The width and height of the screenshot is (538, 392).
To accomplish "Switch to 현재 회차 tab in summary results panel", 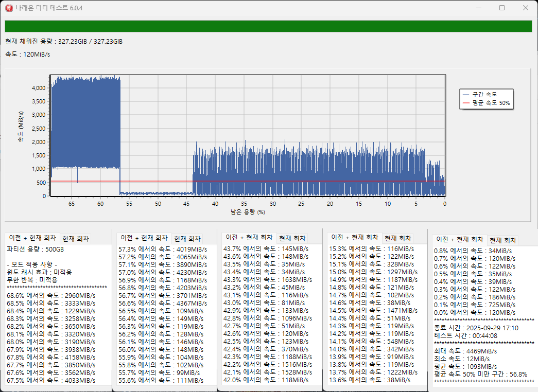I will coord(503,240).
